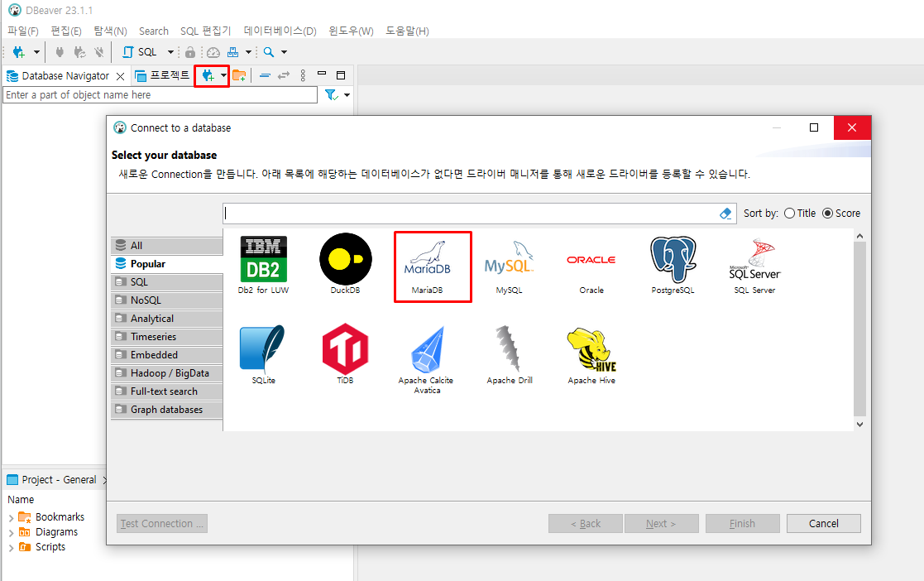Open the search icon dropdown arrow

pos(284,52)
